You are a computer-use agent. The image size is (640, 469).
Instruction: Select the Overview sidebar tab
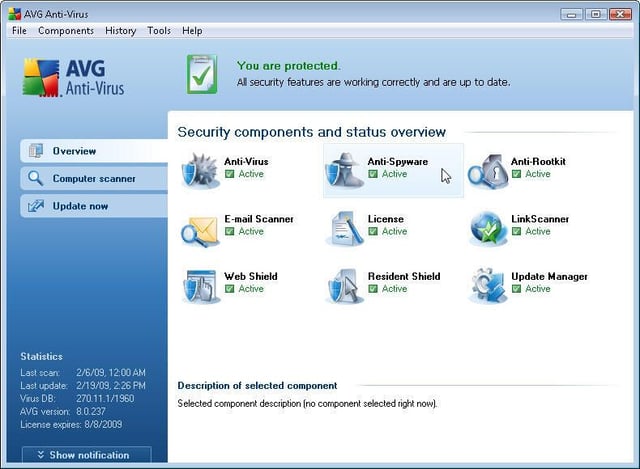(x=94, y=151)
